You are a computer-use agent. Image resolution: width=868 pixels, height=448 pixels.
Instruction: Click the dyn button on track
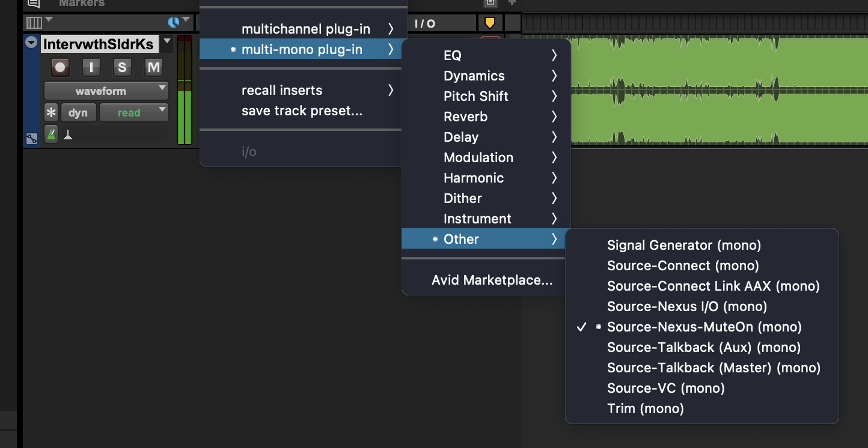78,113
